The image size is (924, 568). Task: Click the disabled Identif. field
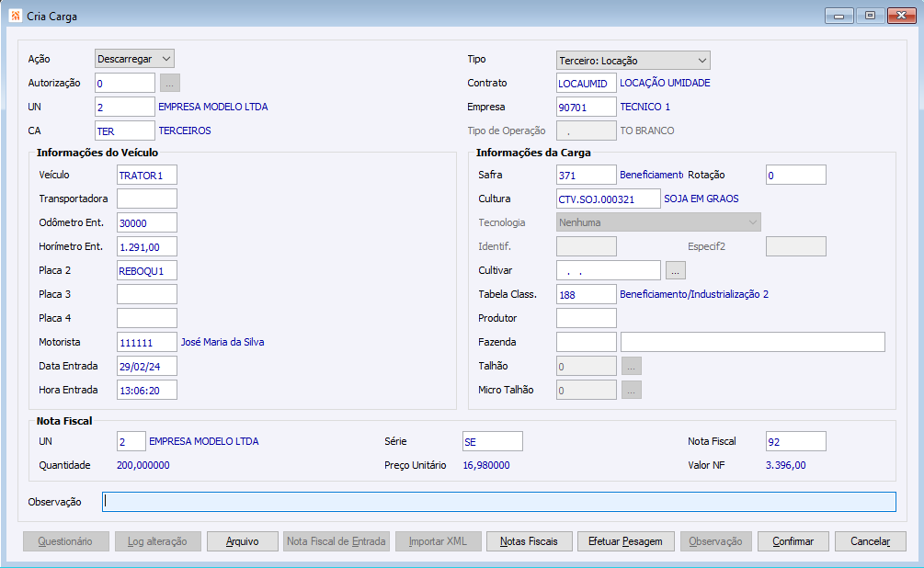[587, 246]
